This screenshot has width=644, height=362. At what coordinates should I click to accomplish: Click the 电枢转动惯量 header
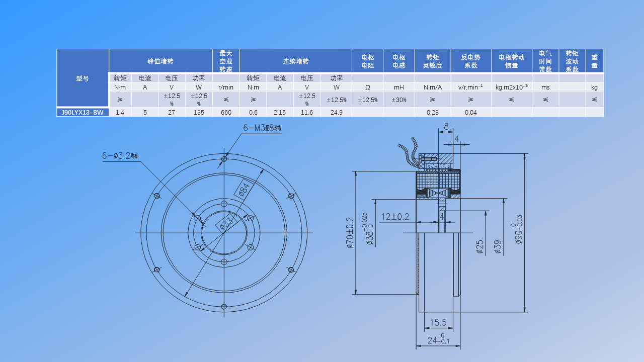click(x=512, y=61)
